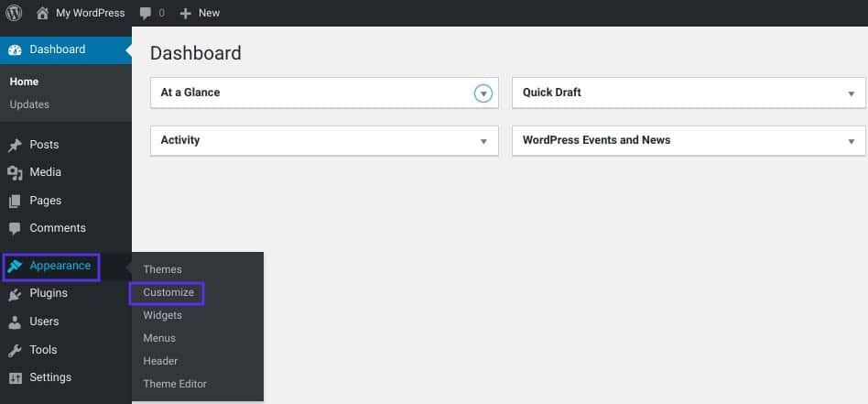Image resolution: width=868 pixels, height=404 pixels.
Task: Click the comments bubble icon in toolbar
Action: pos(146,13)
